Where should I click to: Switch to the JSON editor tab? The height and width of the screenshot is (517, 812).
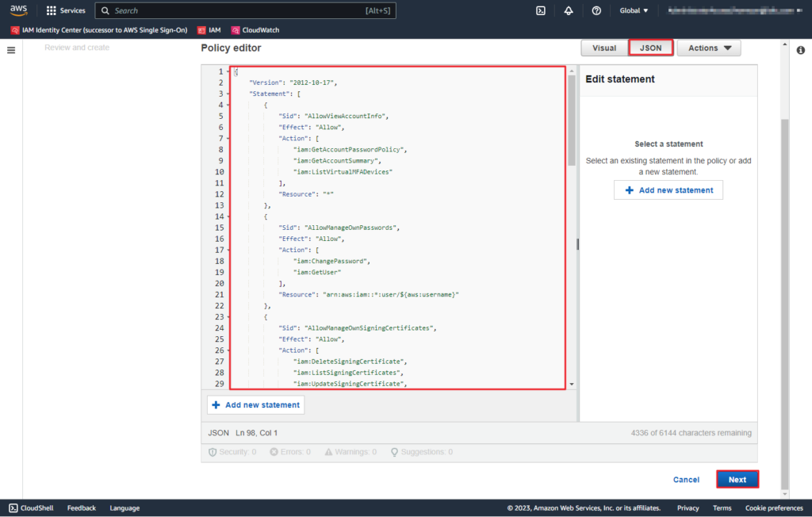650,48
